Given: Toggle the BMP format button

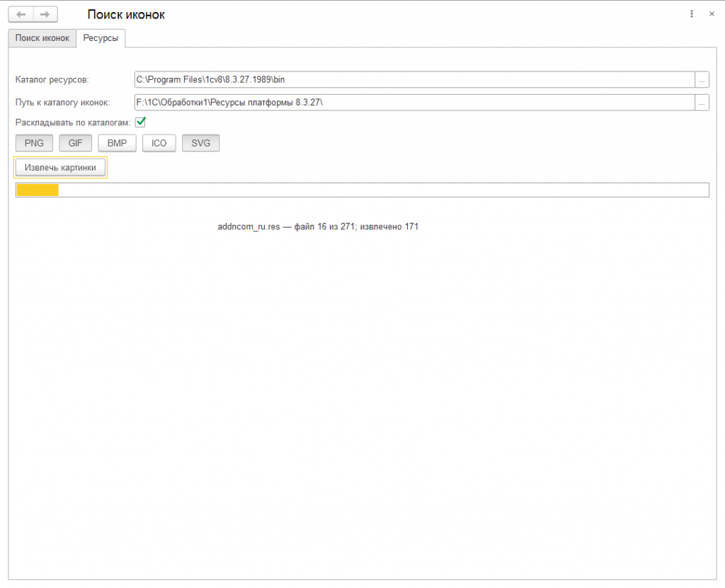Looking at the screenshot, I should coord(117,143).
